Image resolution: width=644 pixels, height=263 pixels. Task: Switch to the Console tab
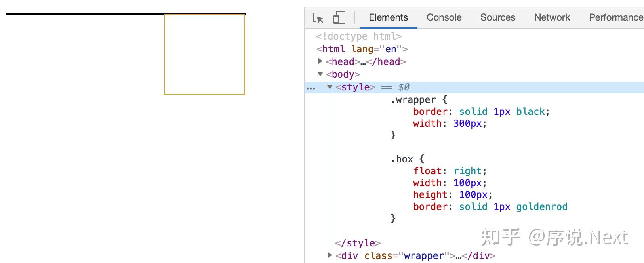pyautogui.click(x=444, y=17)
